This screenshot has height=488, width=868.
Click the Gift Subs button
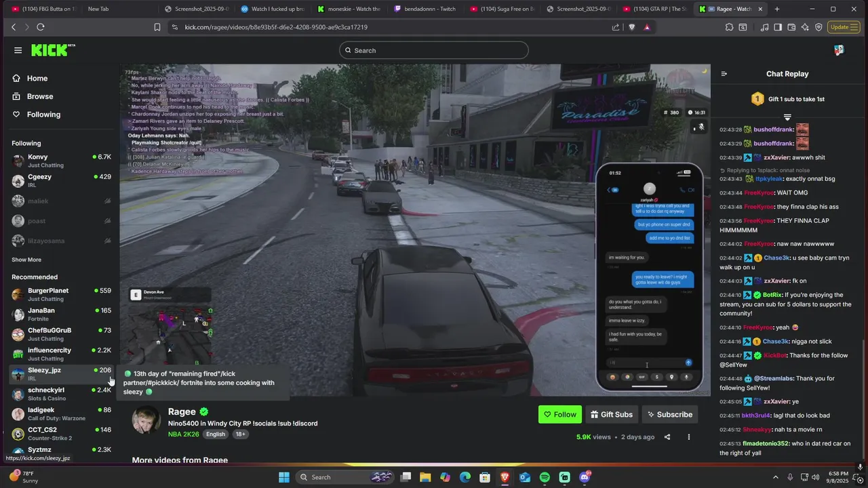tap(612, 414)
